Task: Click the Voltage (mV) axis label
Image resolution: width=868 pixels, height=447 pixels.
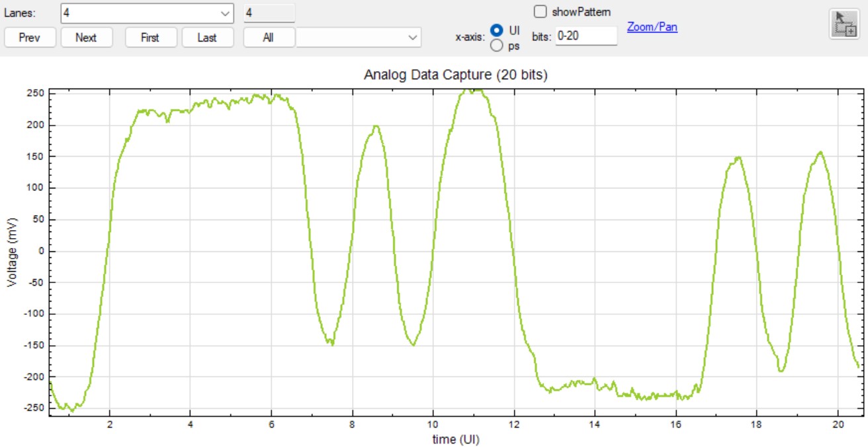Action: point(11,252)
